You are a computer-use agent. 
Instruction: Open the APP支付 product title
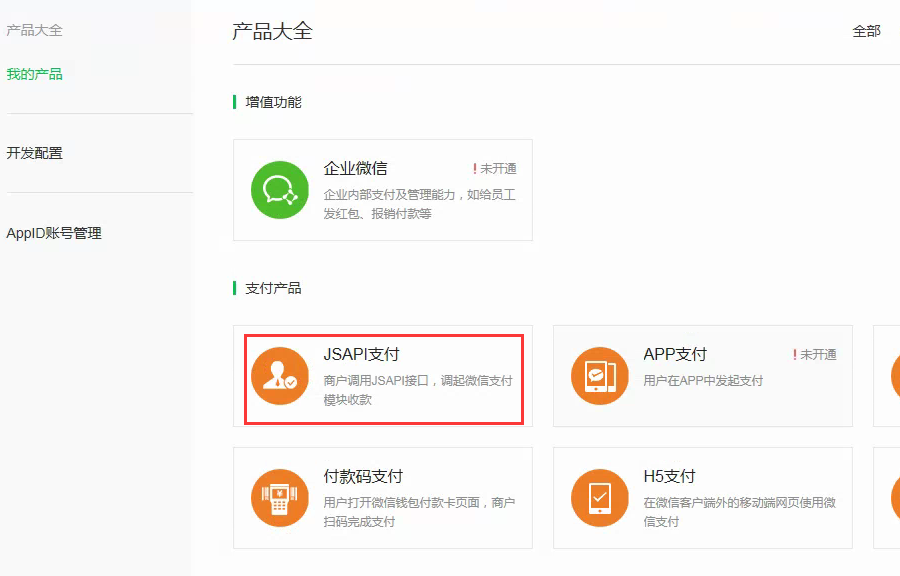point(675,354)
